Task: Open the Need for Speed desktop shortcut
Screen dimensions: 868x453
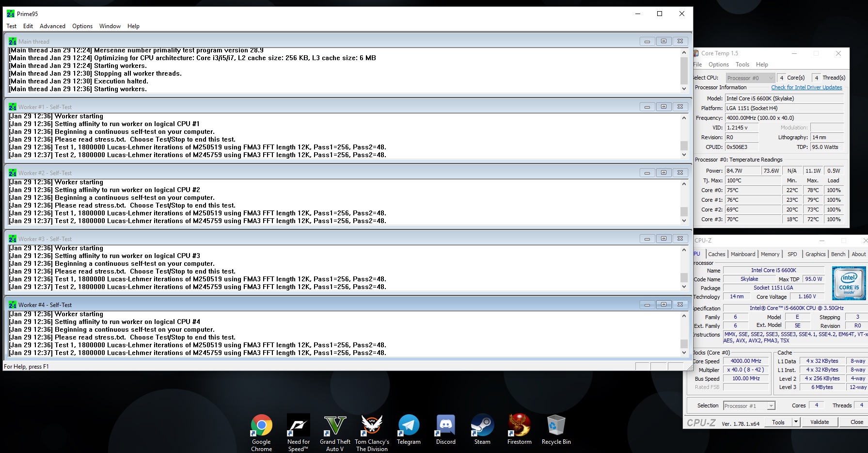Action: [x=299, y=432]
